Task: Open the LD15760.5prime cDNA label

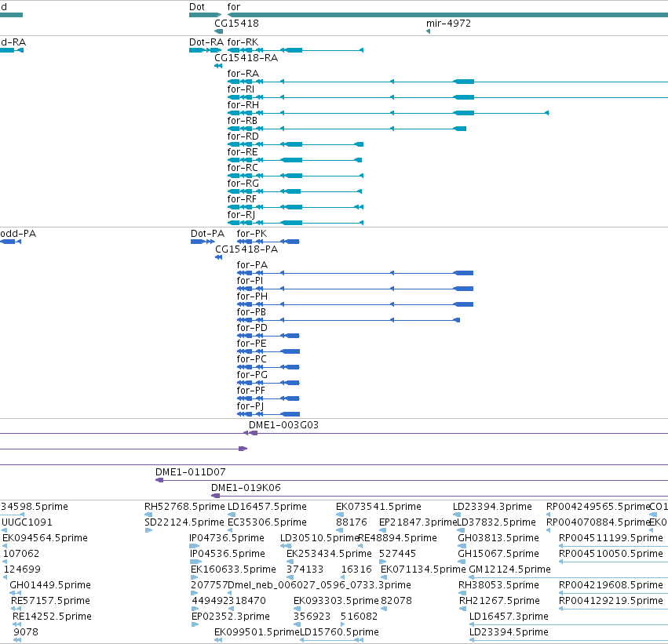Action: point(340,632)
